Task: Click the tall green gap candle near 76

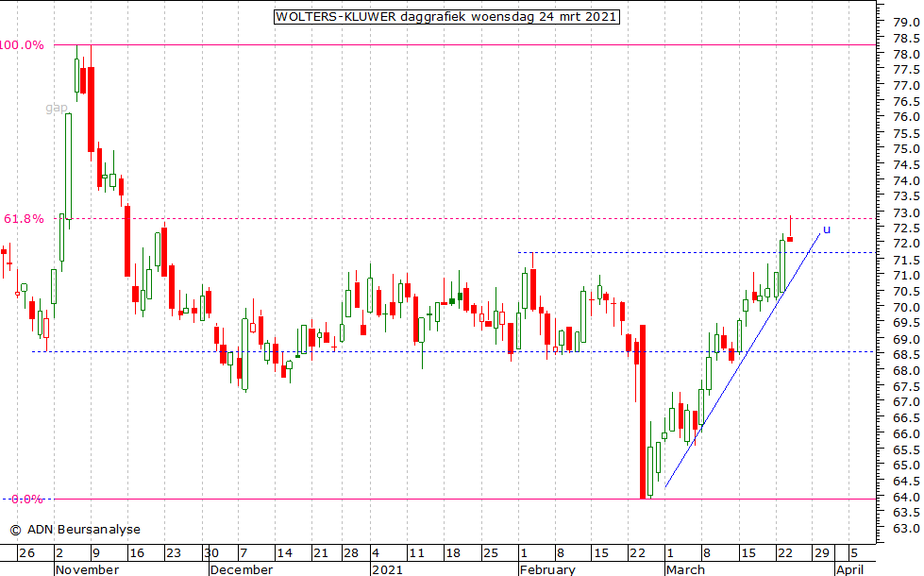Action: pos(68,166)
